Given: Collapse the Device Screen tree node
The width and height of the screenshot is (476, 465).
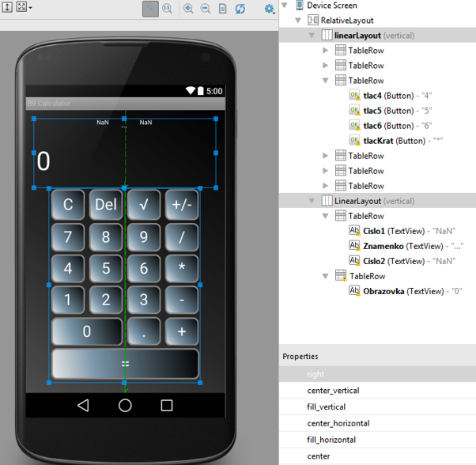Looking at the screenshot, I should (x=285, y=6).
